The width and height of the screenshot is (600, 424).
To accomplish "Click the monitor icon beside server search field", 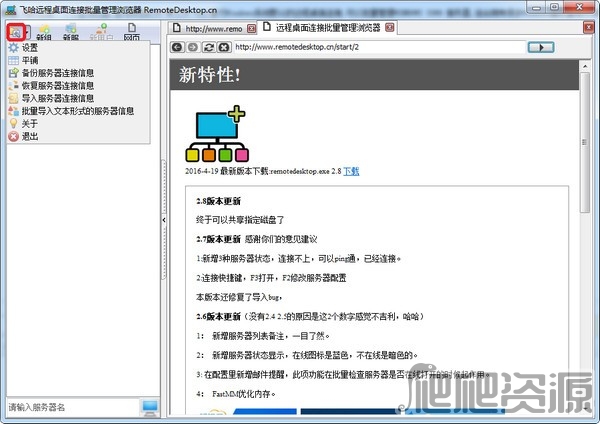I will click(149, 408).
